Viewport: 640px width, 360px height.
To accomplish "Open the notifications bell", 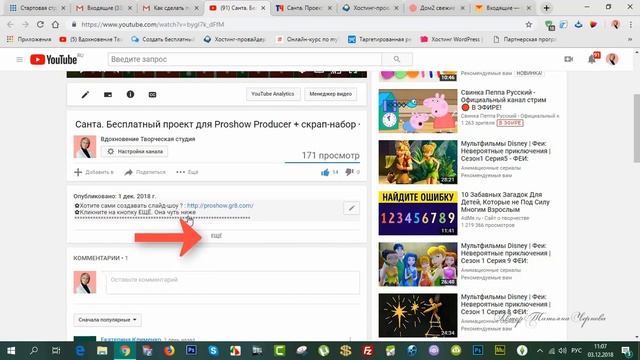I will point(592,59).
